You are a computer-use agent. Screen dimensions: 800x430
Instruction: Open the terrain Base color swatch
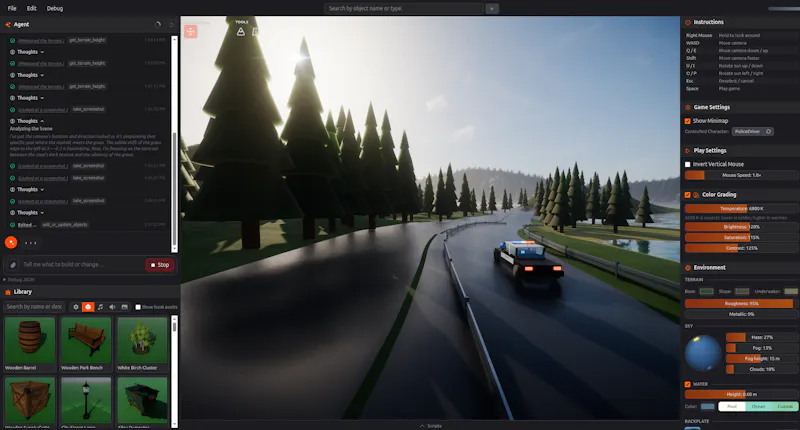click(x=706, y=291)
